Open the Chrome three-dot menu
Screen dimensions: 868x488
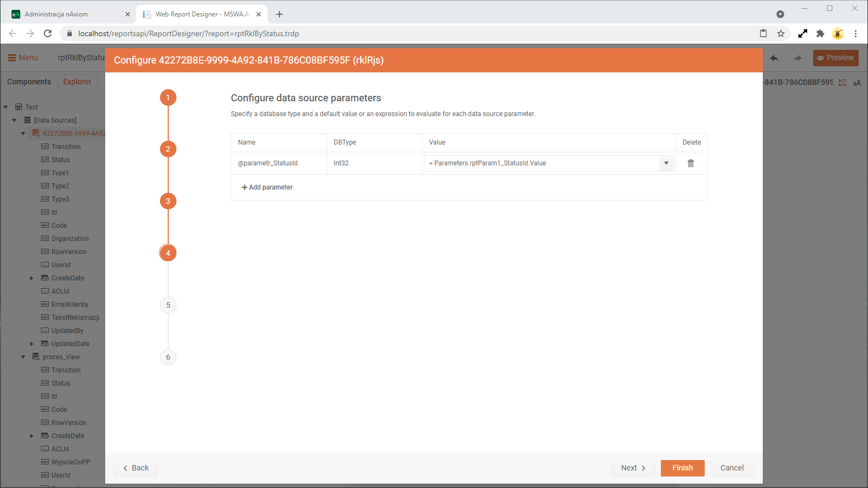pyautogui.click(x=855, y=33)
